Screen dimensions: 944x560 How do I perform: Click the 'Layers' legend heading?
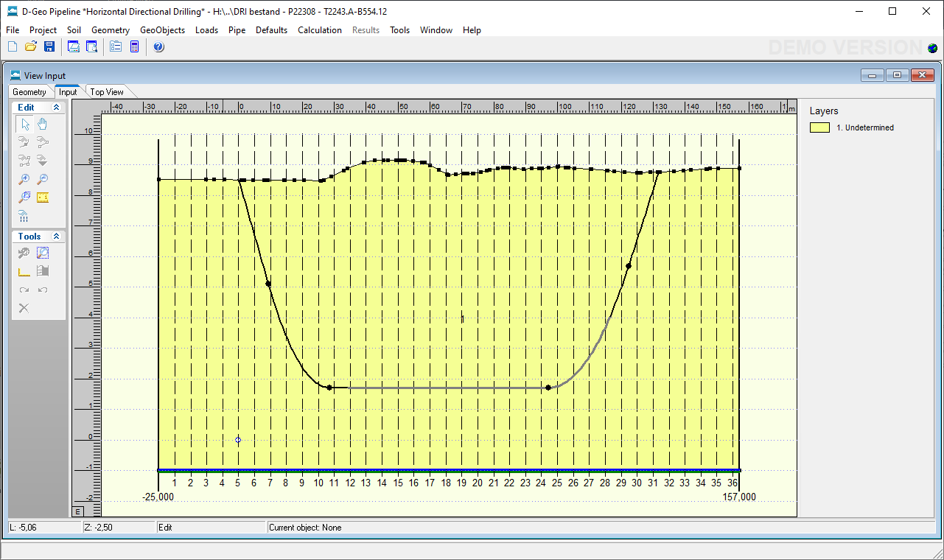pos(824,111)
